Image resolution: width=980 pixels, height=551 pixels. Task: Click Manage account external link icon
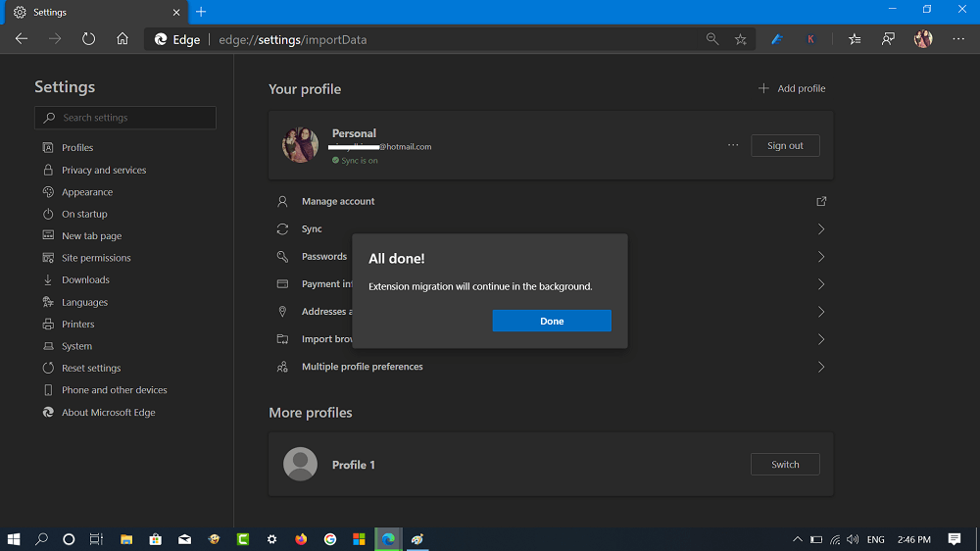(821, 201)
